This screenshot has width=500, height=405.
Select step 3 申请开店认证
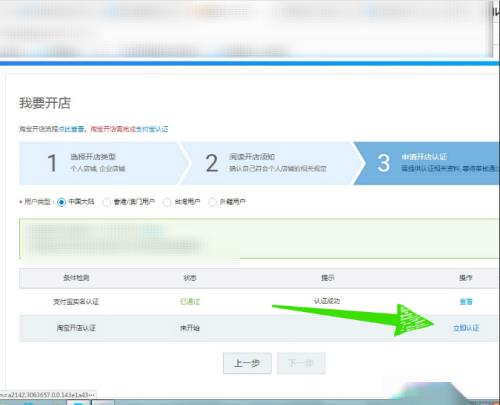pos(428,163)
